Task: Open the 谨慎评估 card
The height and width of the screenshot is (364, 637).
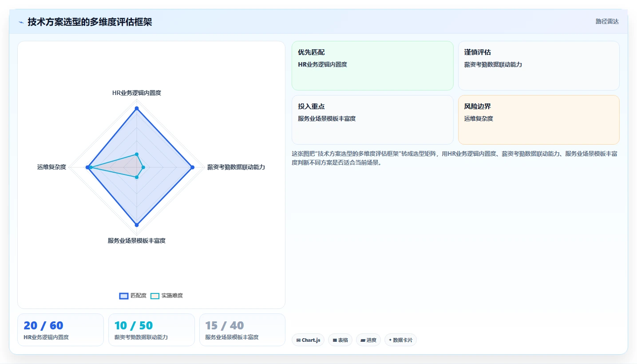Action: pos(538,66)
